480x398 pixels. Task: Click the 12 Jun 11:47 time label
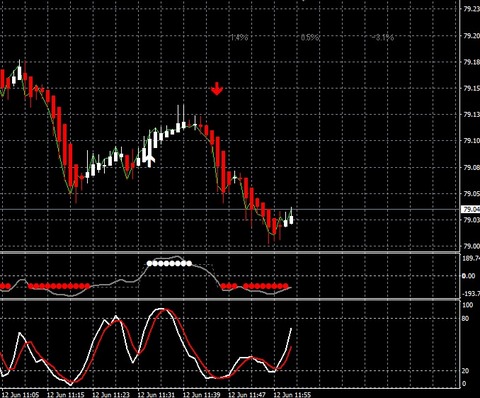[x=247, y=395]
